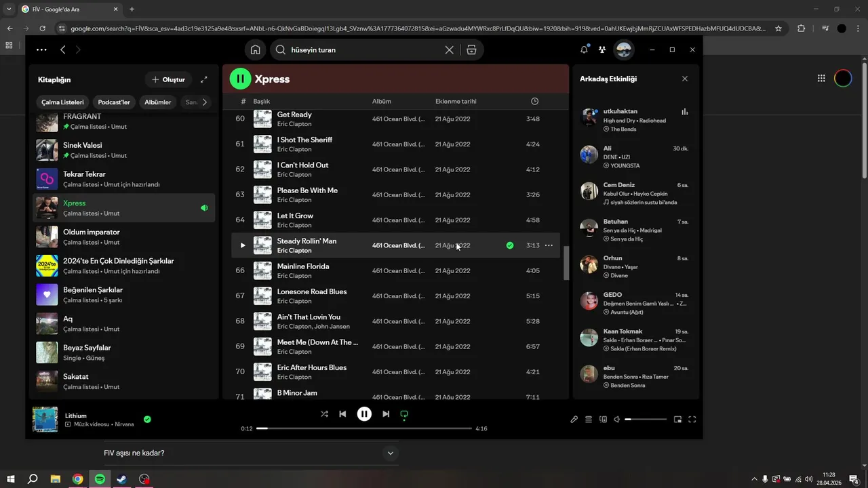Open John Jansen artist link
The width and height of the screenshot is (868, 488).
tap(333, 327)
